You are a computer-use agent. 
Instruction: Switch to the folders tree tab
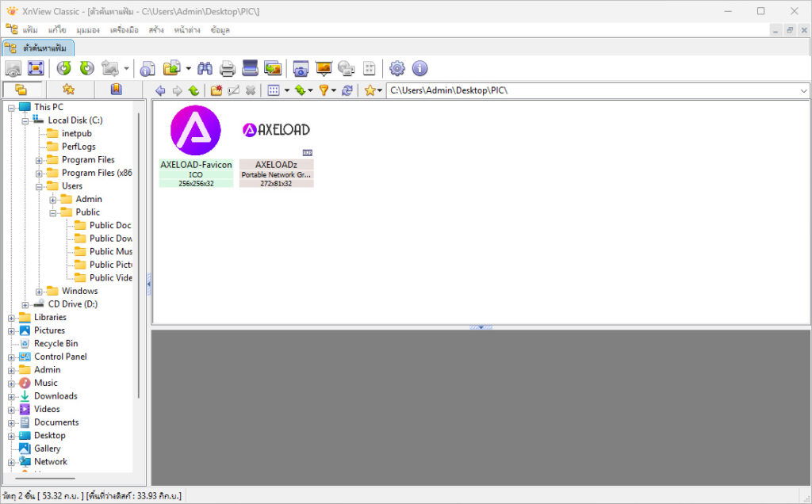(x=21, y=90)
